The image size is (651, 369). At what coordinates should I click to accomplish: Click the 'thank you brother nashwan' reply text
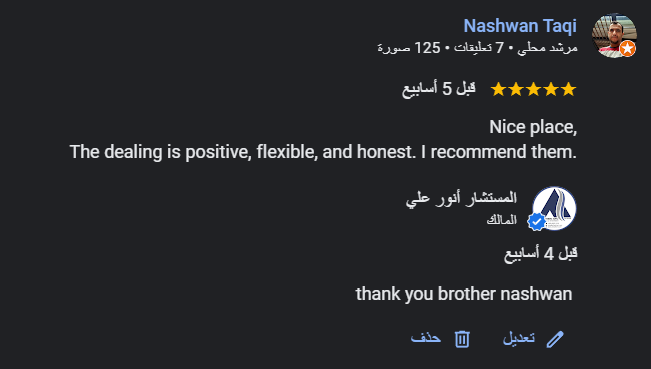click(x=464, y=294)
